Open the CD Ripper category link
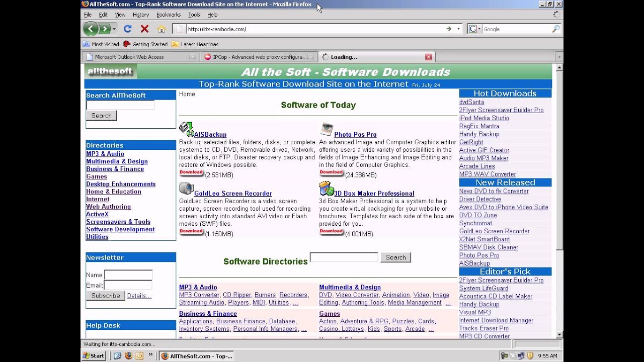Viewport: 644px width, 362px height. [x=237, y=295]
